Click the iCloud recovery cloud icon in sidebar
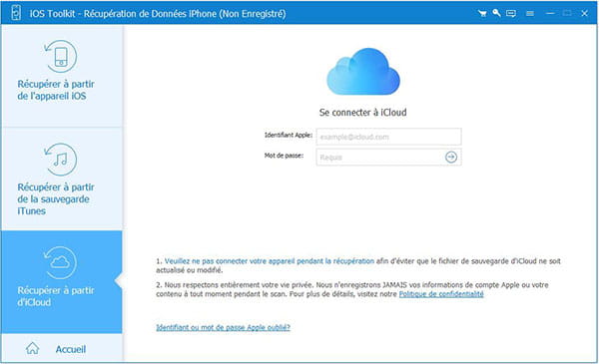This screenshot has width=599, height=364. [61, 262]
